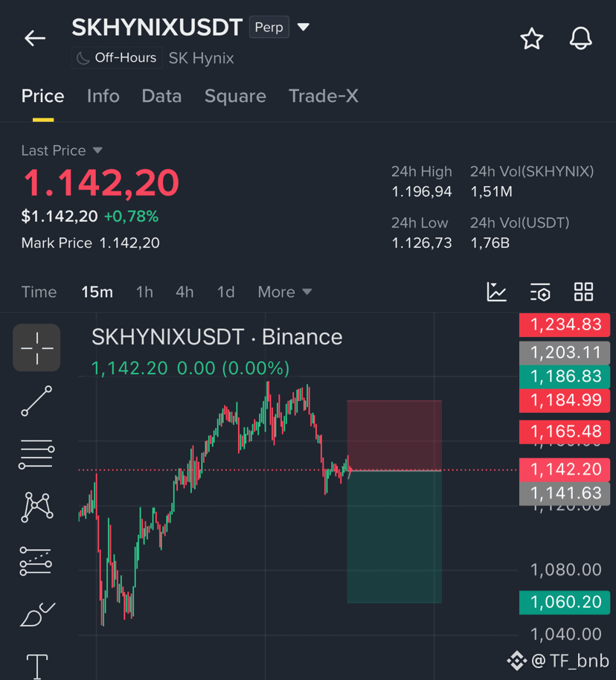Select the crosshair cursor tool
This screenshot has width=616, height=680.
coord(36,347)
